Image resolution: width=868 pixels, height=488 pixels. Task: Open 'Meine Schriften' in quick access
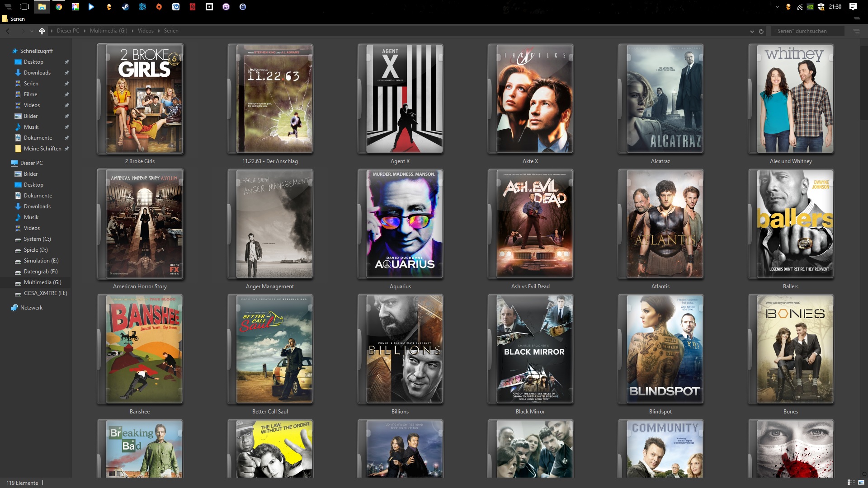(x=42, y=149)
